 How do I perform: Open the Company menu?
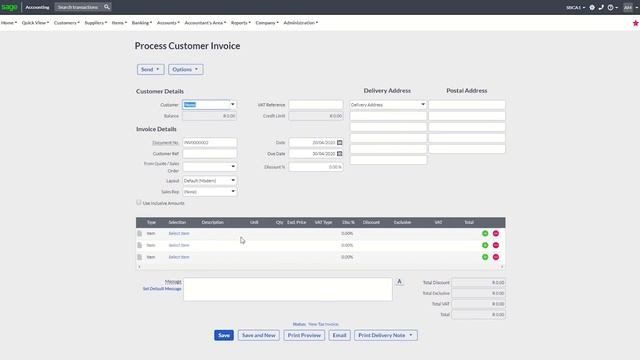(267, 23)
